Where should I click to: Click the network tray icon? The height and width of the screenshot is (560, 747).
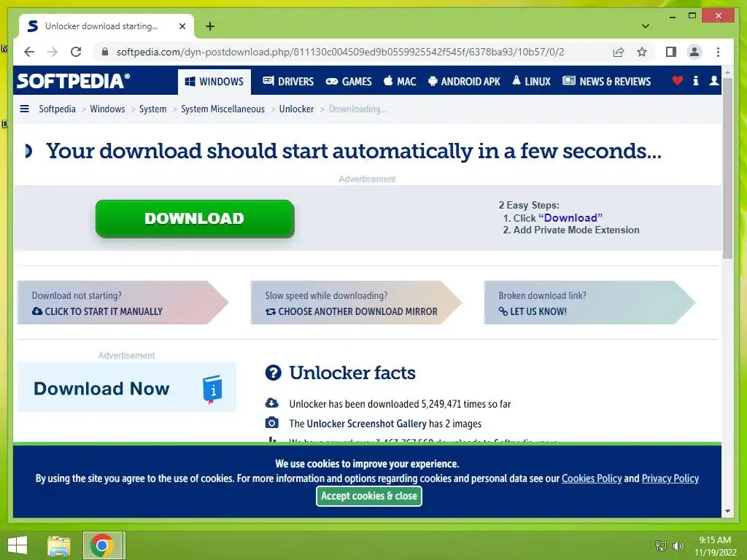(661, 545)
